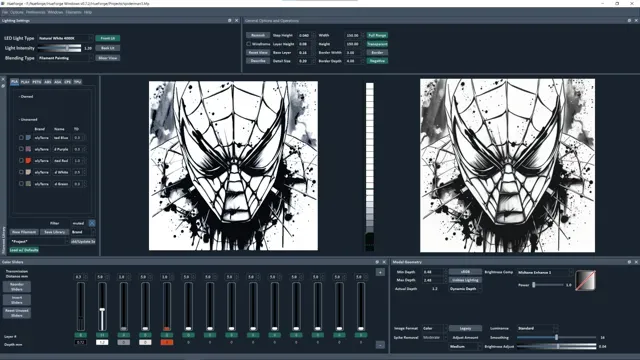This screenshot has height=360, width=640.
Task: Click the Green filament color swatch
Action: coord(28,184)
